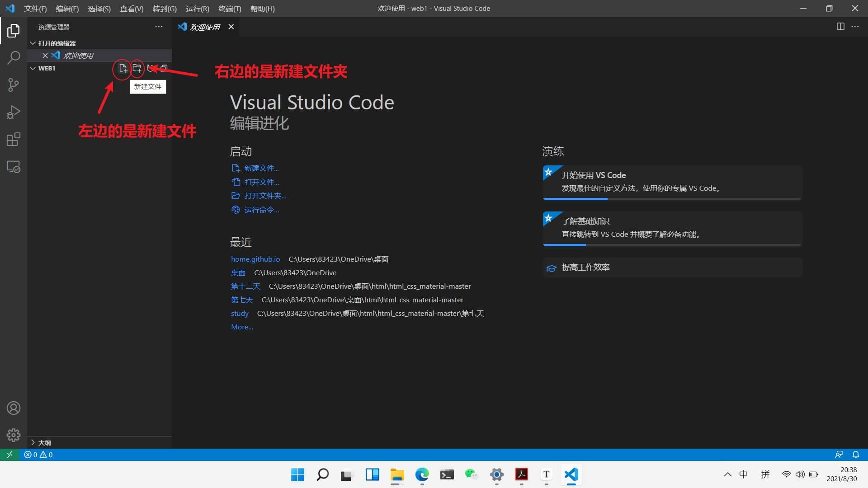Open the Explorer view in activity bar
Viewport: 868px width, 488px height.
pos(14,31)
